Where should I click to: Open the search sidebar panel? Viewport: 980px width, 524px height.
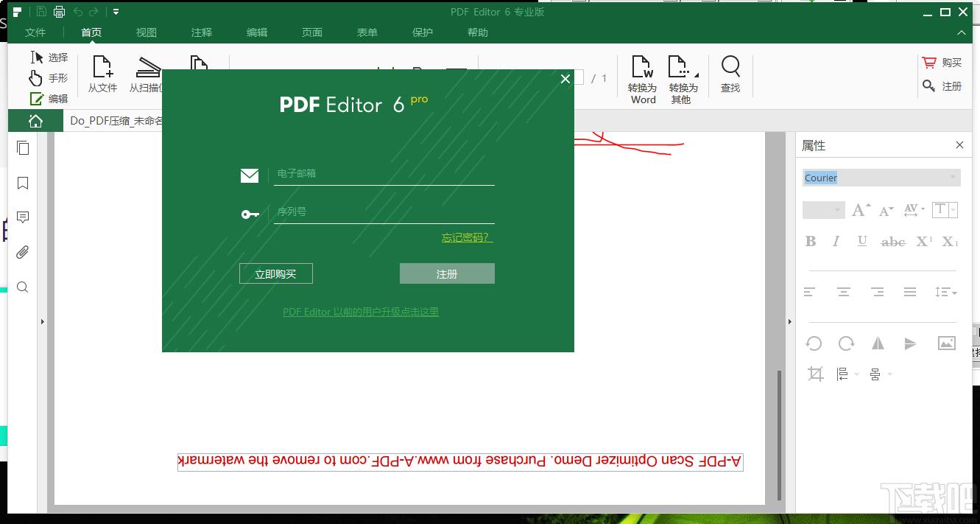(x=23, y=287)
